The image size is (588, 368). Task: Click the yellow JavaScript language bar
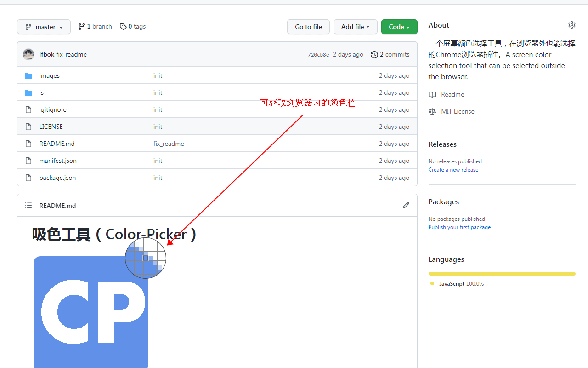point(502,274)
